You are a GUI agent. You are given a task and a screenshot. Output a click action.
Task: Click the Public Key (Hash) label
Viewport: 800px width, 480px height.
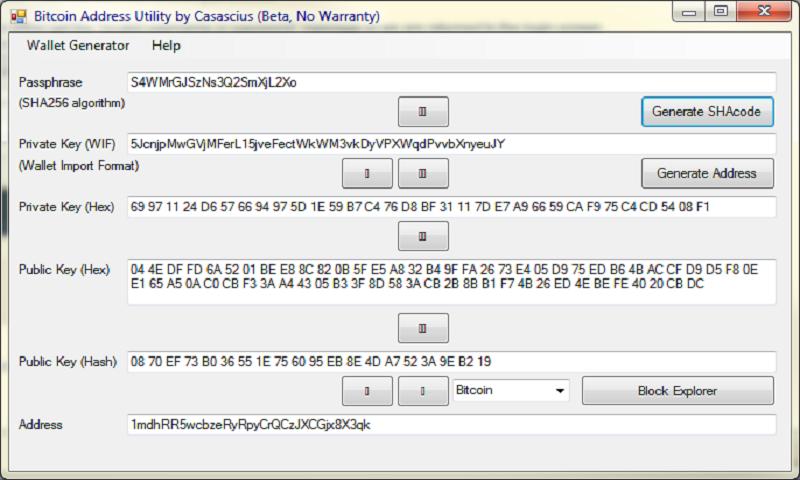click(x=68, y=362)
